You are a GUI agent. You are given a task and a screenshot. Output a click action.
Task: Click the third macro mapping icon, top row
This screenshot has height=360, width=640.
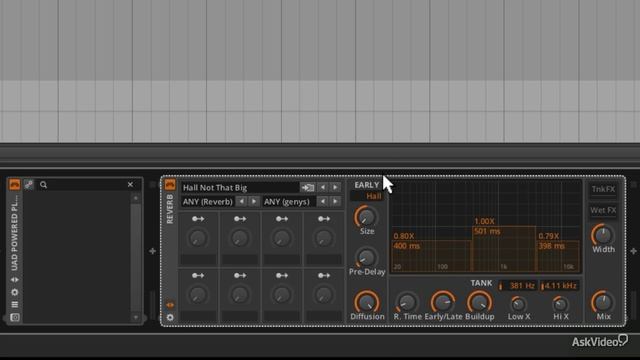coord(282,219)
